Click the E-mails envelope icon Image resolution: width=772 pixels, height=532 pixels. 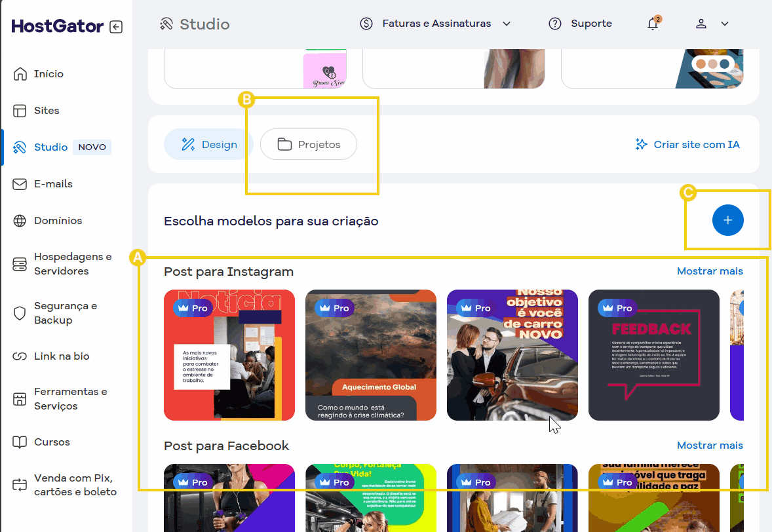[20, 184]
